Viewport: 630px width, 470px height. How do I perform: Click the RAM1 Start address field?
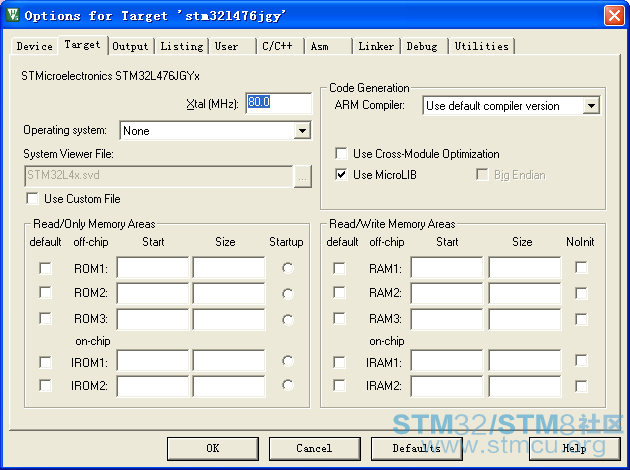pos(447,268)
